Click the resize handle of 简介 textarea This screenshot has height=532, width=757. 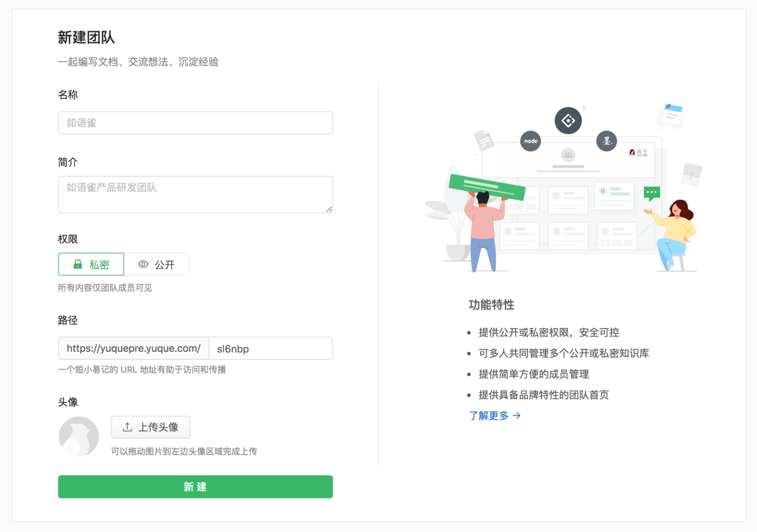[329, 209]
